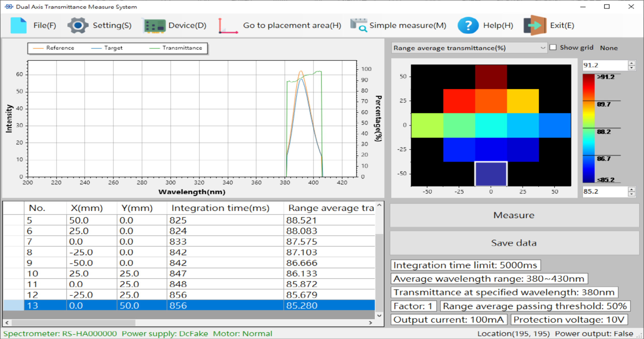Increase upper colorbar limit 91.2 spinner
The image size is (644, 339).
(632, 63)
